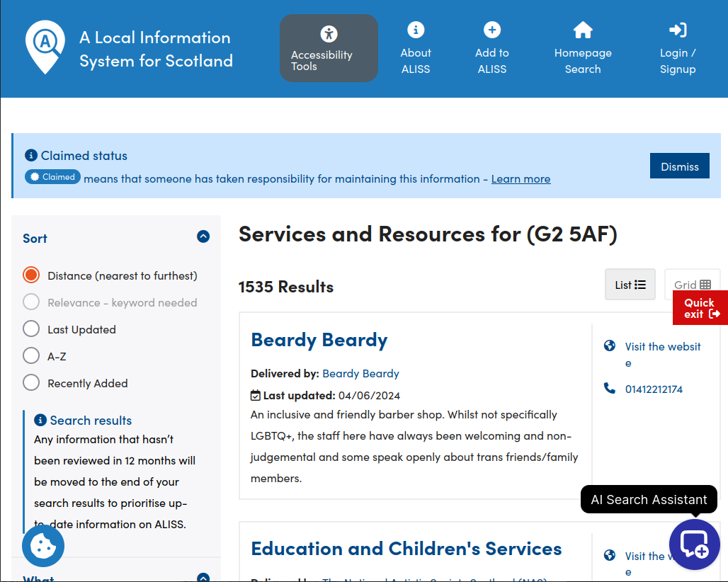Go to About ALISS page
728x582 pixels.
[x=416, y=48]
